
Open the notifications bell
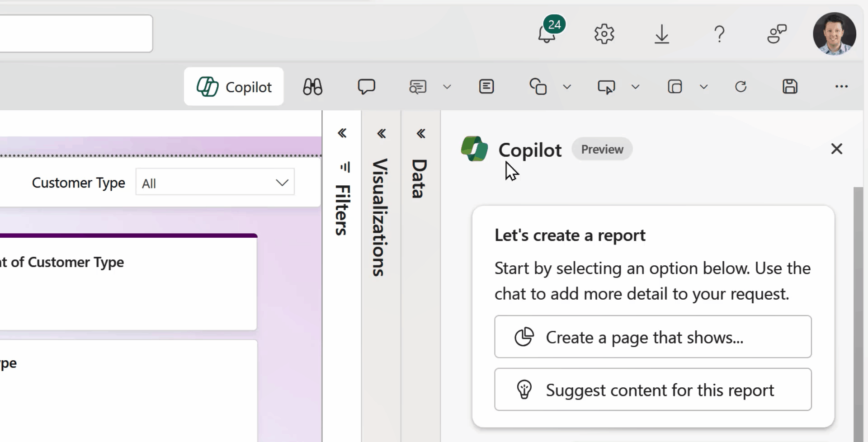coord(546,34)
